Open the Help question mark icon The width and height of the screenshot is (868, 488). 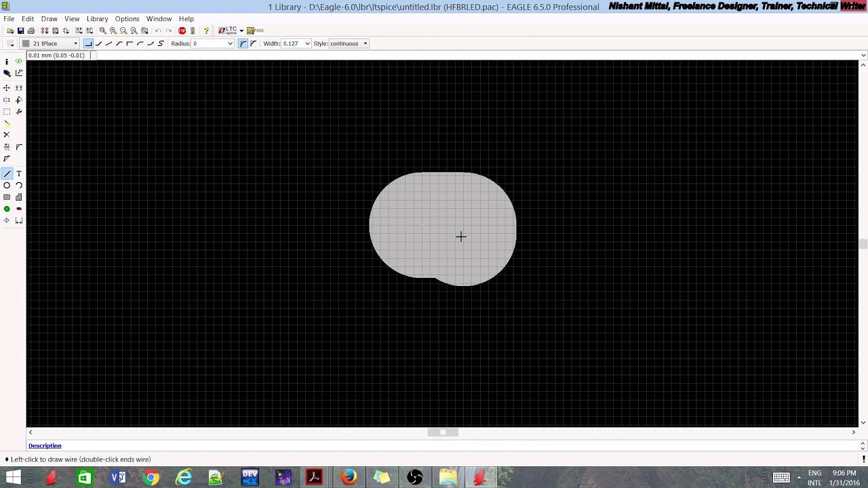tap(206, 30)
